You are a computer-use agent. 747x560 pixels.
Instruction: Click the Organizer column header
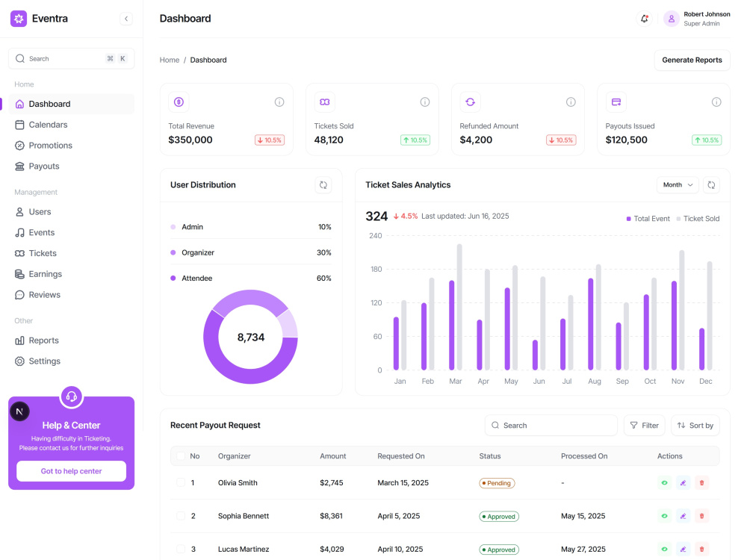click(235, 456)
